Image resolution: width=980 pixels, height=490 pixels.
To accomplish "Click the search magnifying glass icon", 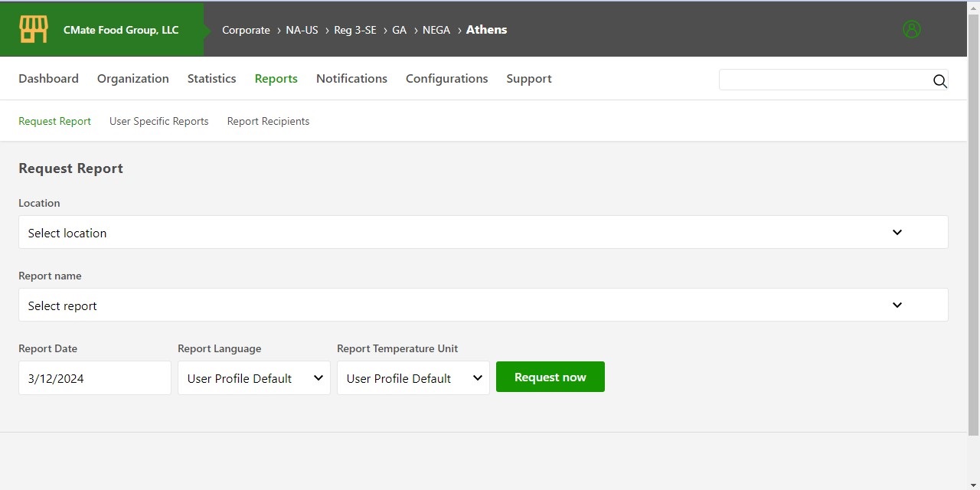I will [940, 81].
